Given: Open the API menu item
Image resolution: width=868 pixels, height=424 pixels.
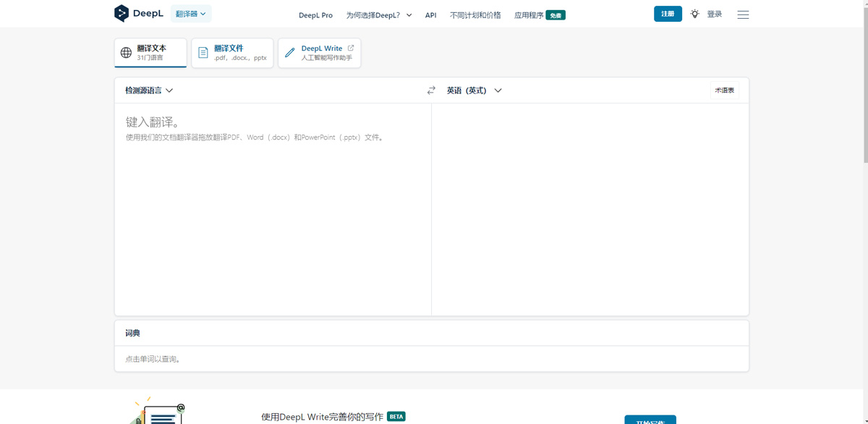Looking at the screenshot, I should coord(430,15).
